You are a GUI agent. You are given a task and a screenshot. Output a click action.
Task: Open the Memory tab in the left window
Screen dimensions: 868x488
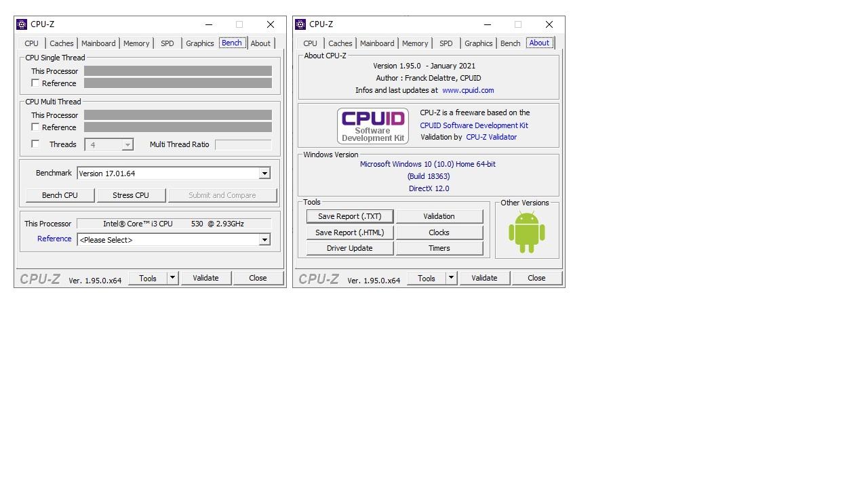coord(136,43)
